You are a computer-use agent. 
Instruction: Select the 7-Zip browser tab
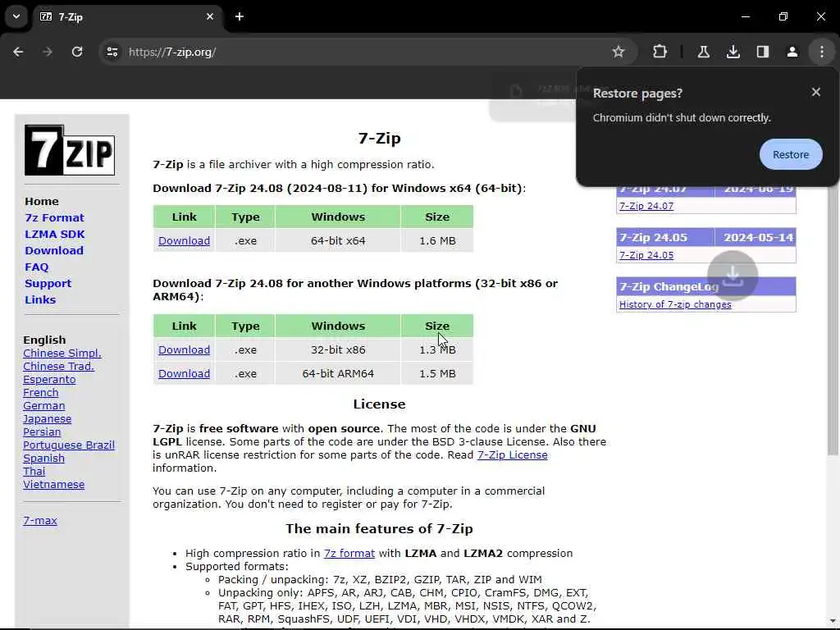[x=127, y=16]
